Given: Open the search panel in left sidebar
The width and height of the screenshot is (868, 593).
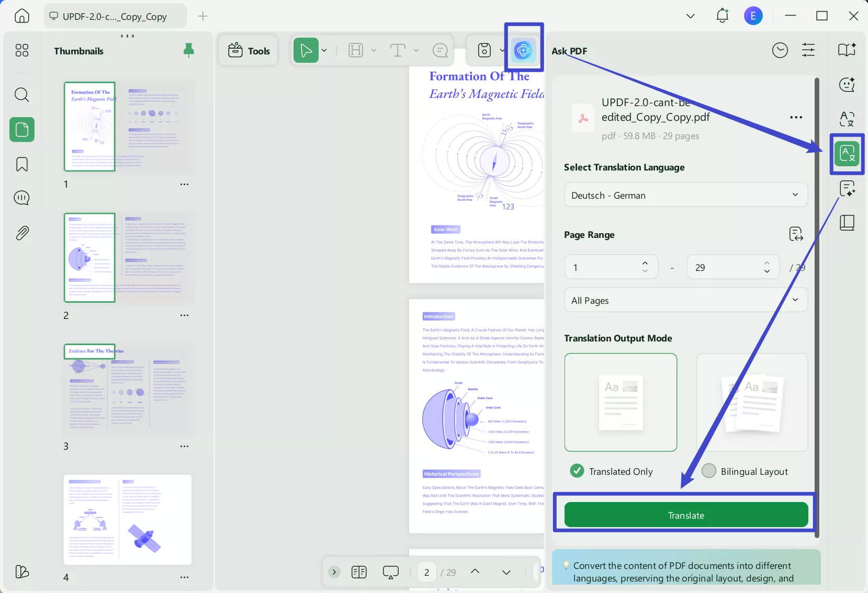Looking at the screenshot, I should tap(21, 95).
